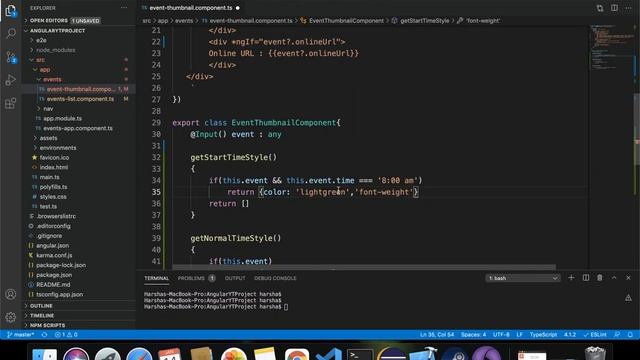This screenshot has height=360, width=640.
Task: Open Safari from the dock
Action: click(139, 355)
